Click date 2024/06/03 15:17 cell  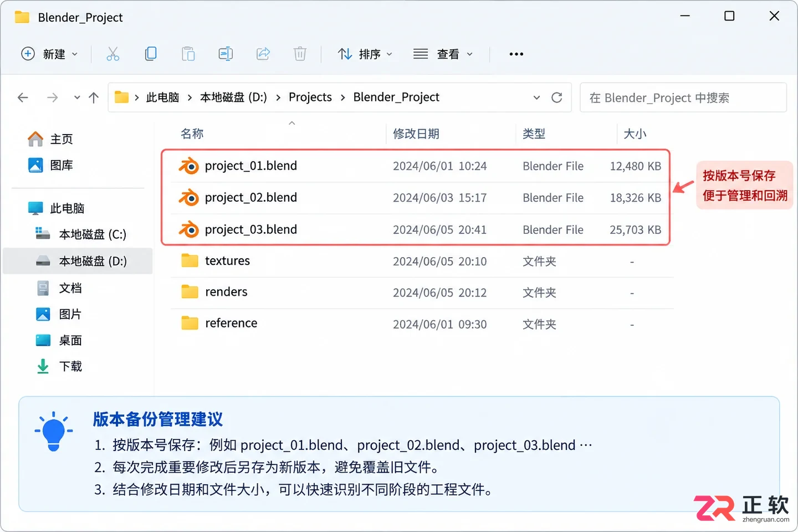tap(440, 198)
